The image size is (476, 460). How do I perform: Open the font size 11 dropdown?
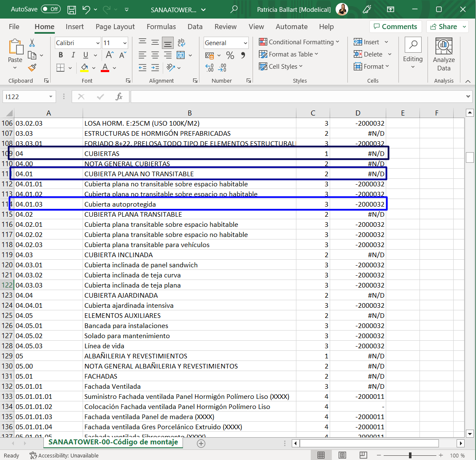tap(125, 43)
